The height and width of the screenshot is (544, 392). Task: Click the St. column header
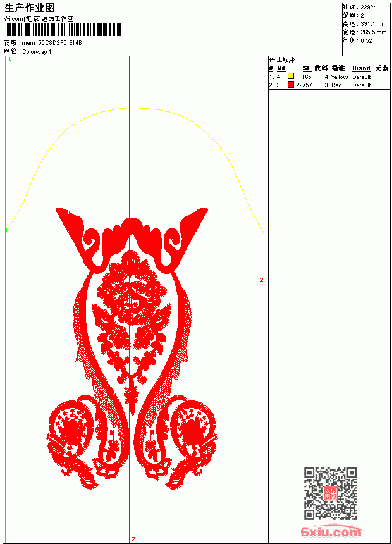[x=307, y=68]
